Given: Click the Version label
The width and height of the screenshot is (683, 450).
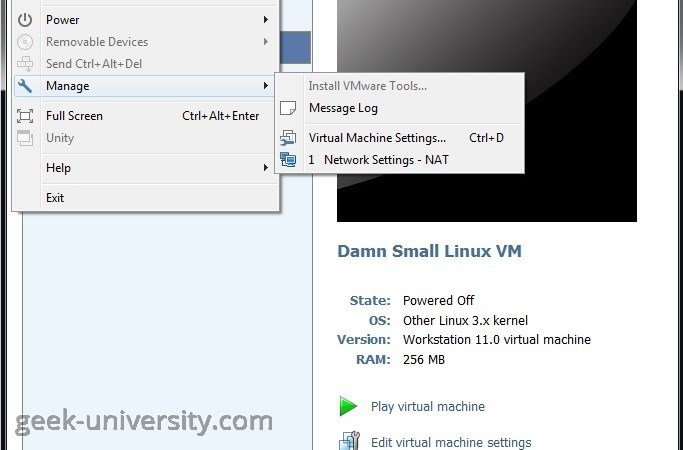Looking at the screenshot, I should (x=364, y=339).
